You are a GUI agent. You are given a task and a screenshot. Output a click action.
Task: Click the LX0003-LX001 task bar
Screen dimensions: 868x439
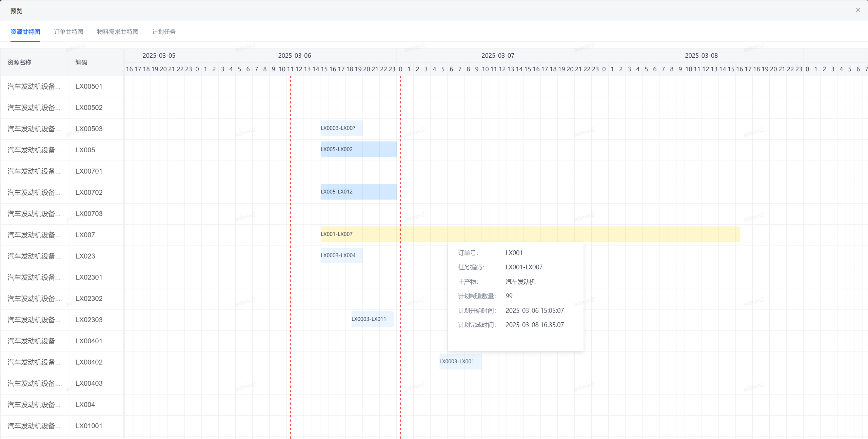tap(460, 362)
